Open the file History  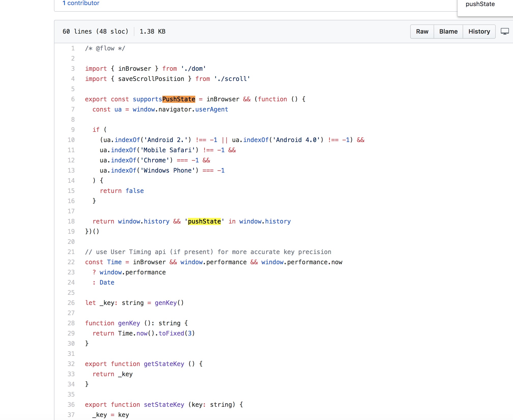(x=479, y=32)
